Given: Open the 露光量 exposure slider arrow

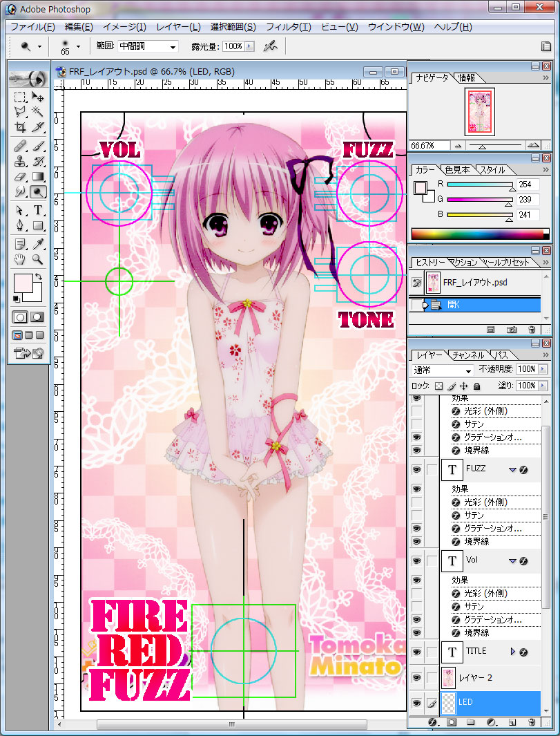Looking at the screenshot, I should [x=249, y=46].
